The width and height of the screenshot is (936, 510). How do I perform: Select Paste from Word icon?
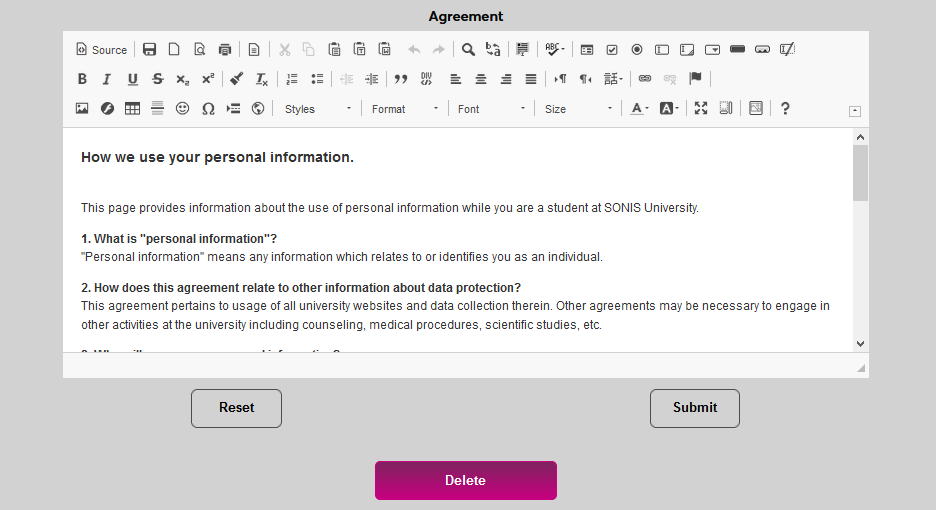(385, 50)
